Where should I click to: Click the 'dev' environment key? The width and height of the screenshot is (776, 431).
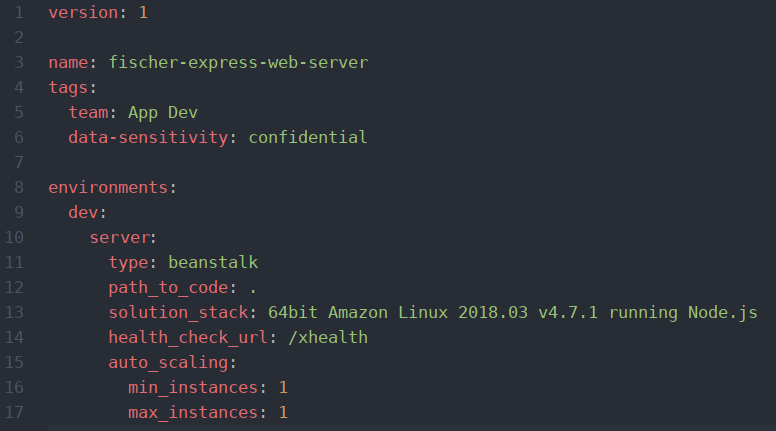(83, 212)
